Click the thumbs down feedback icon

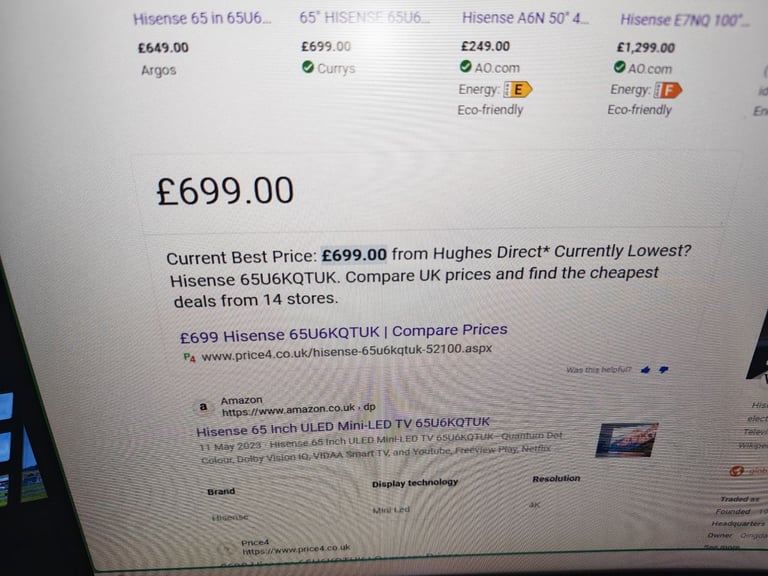[664, 370]
